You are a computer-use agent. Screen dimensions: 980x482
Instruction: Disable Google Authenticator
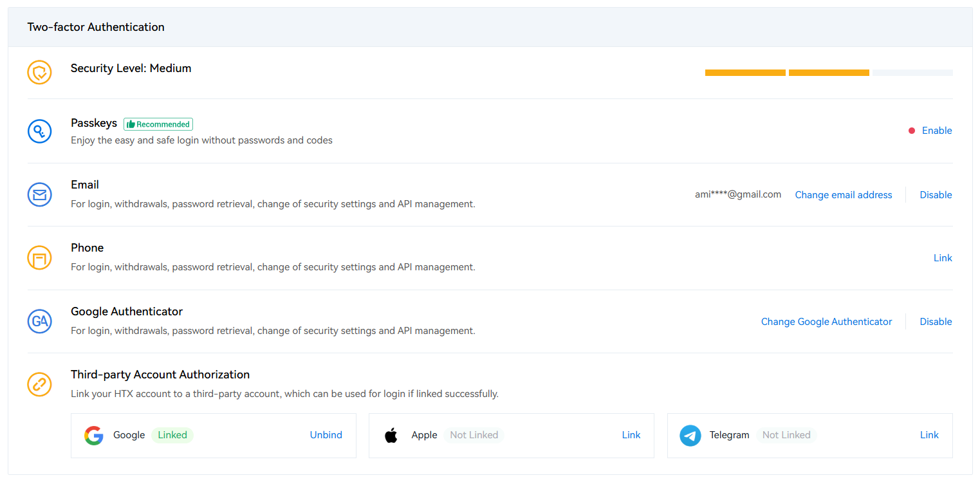936,322
